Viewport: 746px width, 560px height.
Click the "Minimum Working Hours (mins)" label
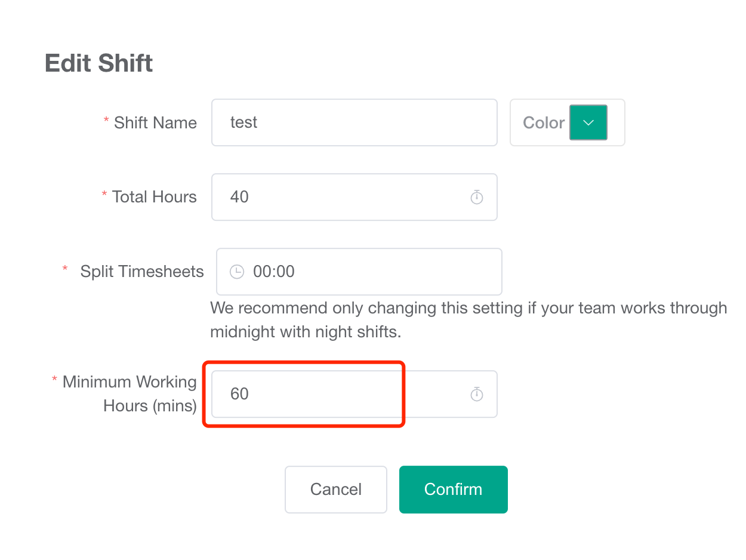130,393
